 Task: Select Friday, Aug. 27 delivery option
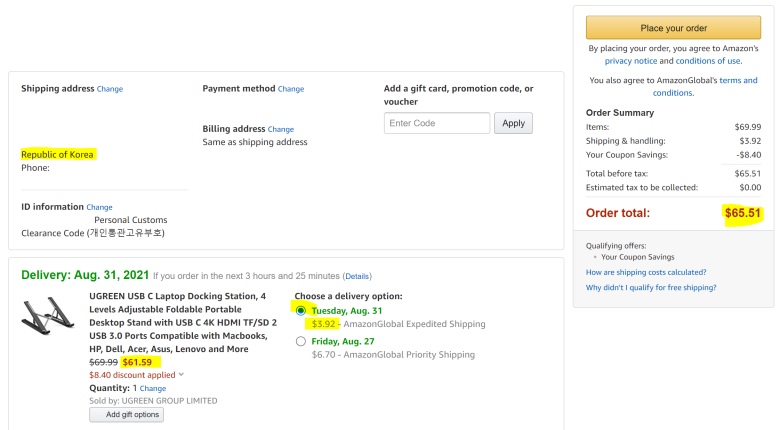[x=300, y=341]
